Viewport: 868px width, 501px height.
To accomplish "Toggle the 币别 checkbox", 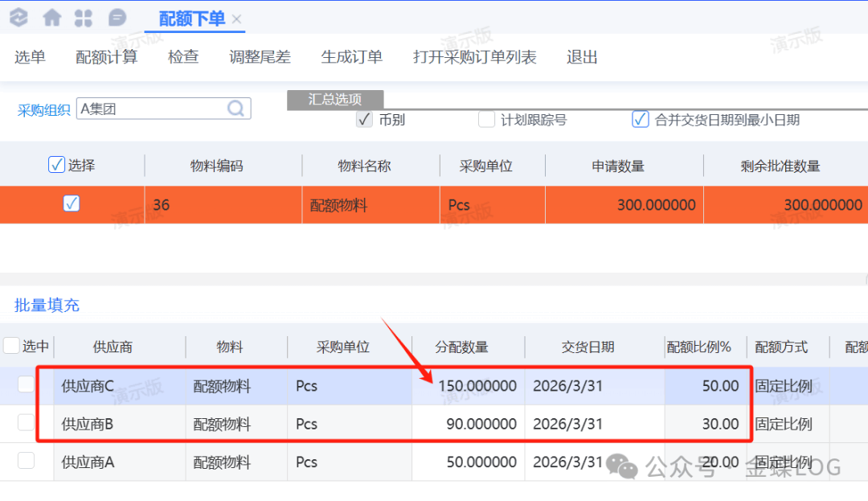I will 365,120.
